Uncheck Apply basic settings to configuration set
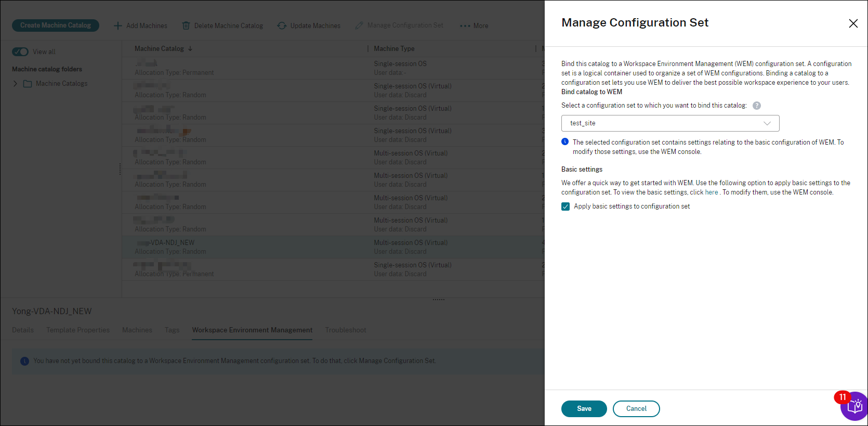868x426 pixels. click(565, 206)
